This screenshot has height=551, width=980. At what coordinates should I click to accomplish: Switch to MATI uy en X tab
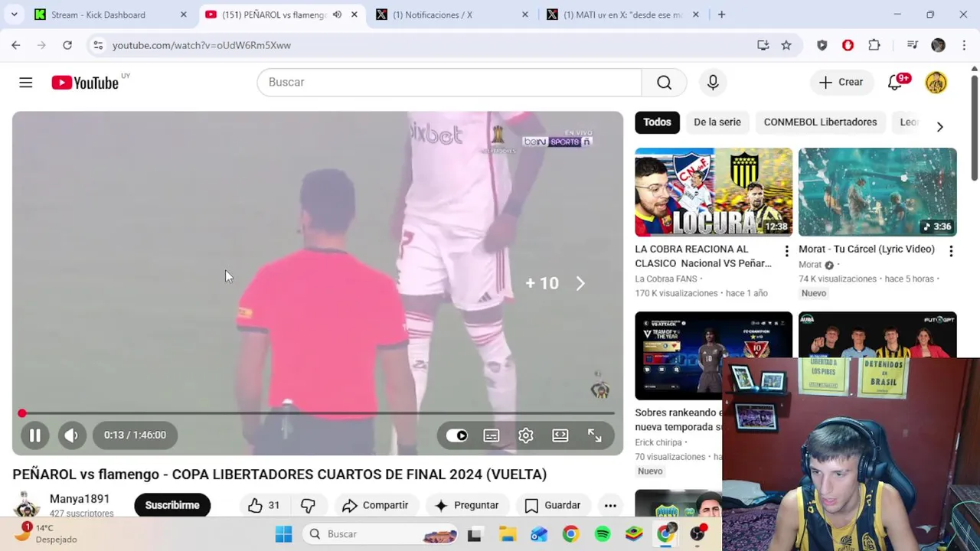click(622, 15)
